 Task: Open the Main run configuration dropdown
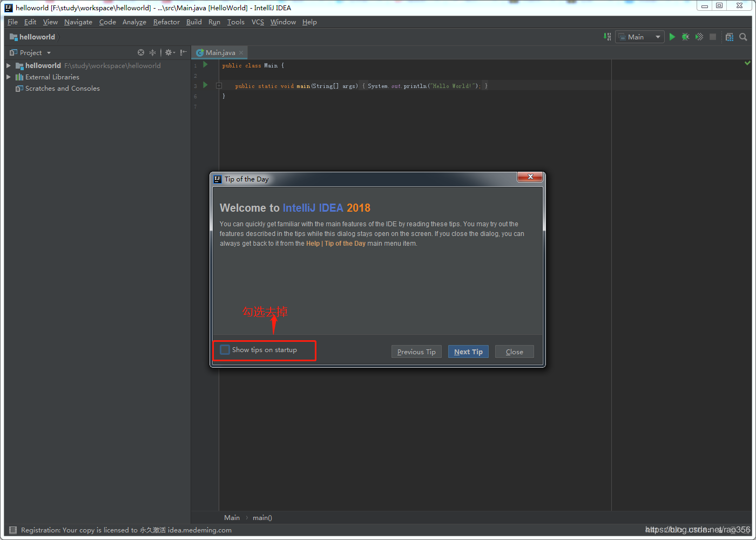click(x=639, y=37)
